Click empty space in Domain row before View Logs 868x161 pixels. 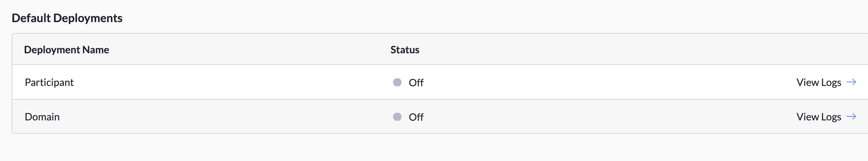coord(617,117)
